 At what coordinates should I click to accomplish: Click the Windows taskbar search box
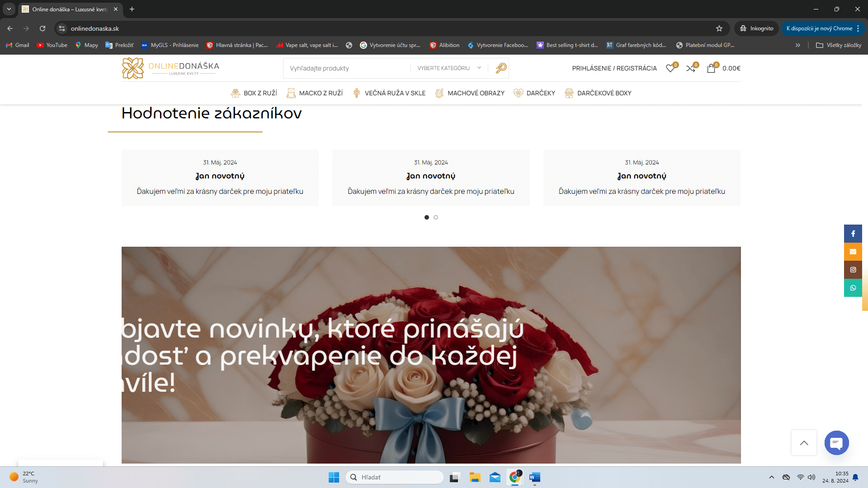point(394,477)
